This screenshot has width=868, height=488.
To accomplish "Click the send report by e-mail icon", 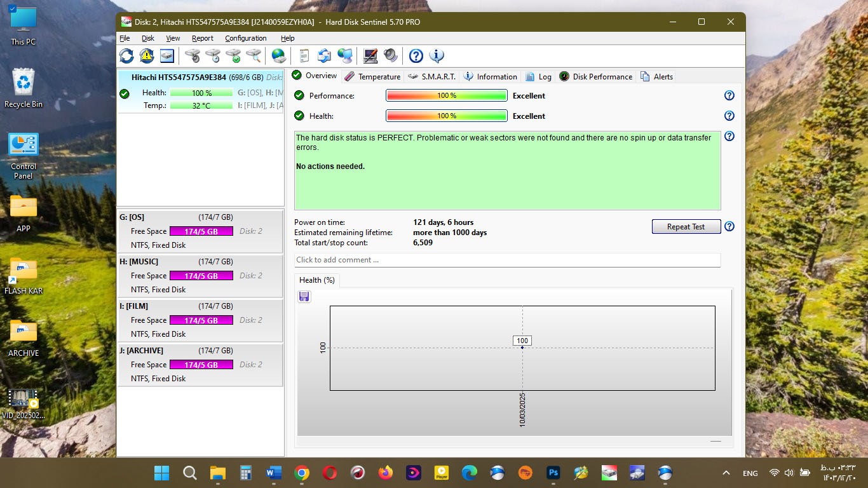I will point(324,56).
